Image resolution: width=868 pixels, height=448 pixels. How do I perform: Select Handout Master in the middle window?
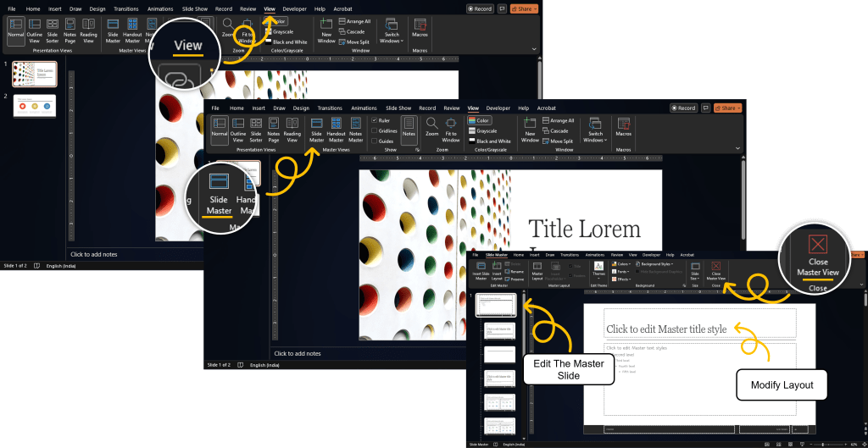(x=336, y=129)
